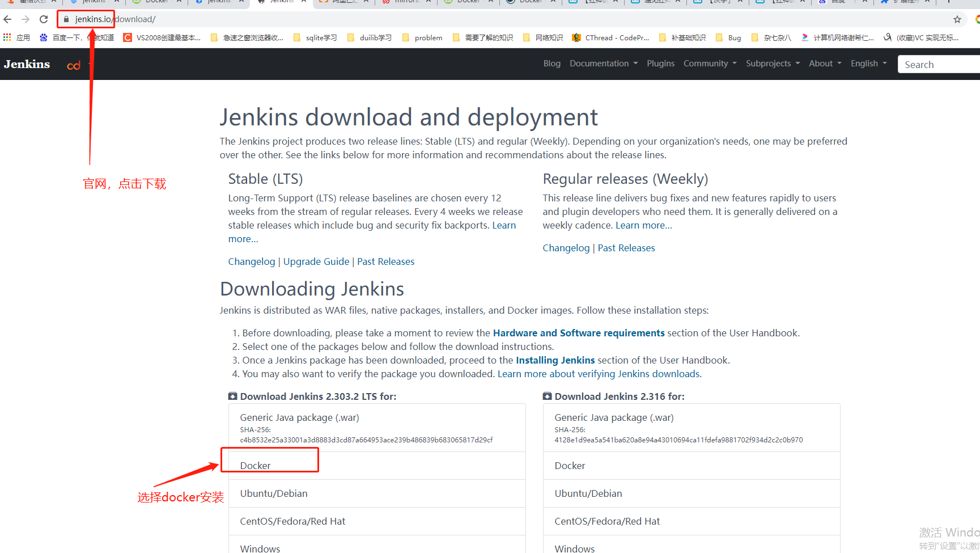This screenshot has width=980, height=553.
Task: Click the Stable (LTS) heading
Action: (x=265, y=179)
